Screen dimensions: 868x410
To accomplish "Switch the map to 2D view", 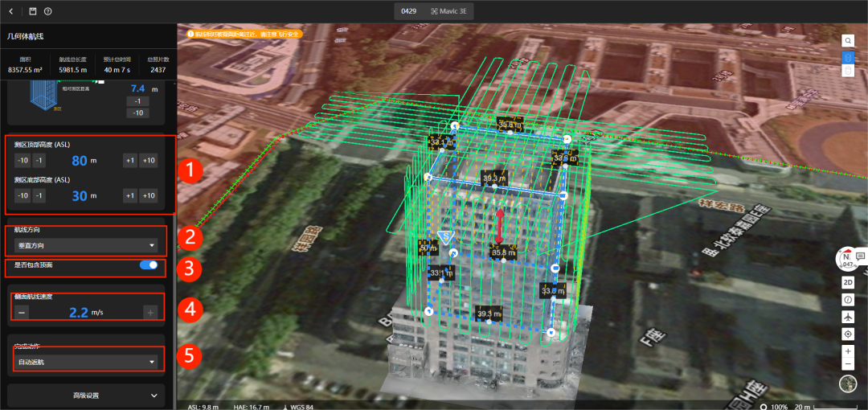I will 848,282.
